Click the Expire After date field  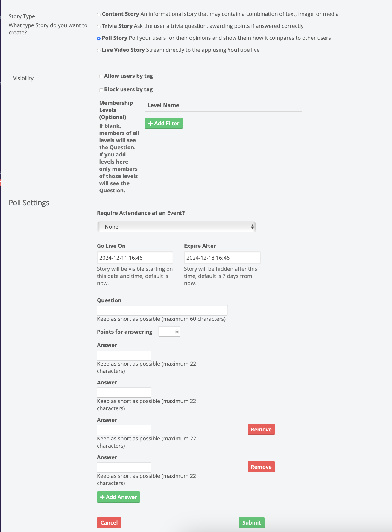click(x=222, y=258)
